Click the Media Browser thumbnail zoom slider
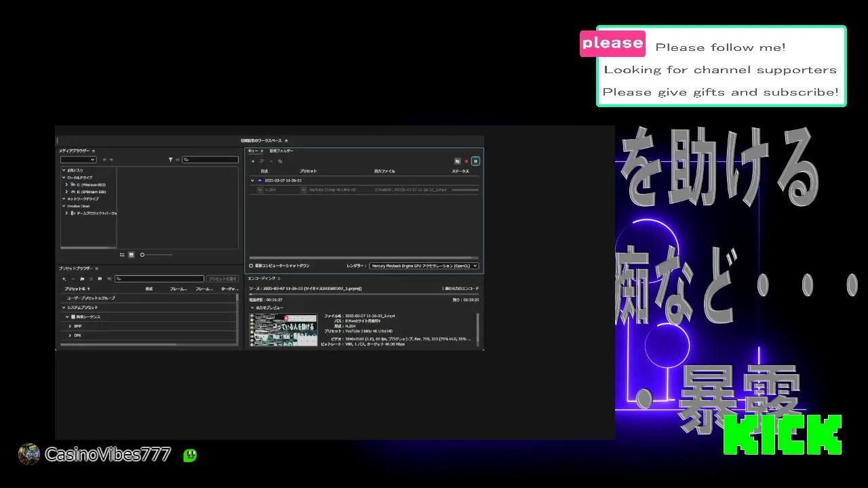Screen dimensions: 868x488 pyautogui.click(x=157, y=255)
